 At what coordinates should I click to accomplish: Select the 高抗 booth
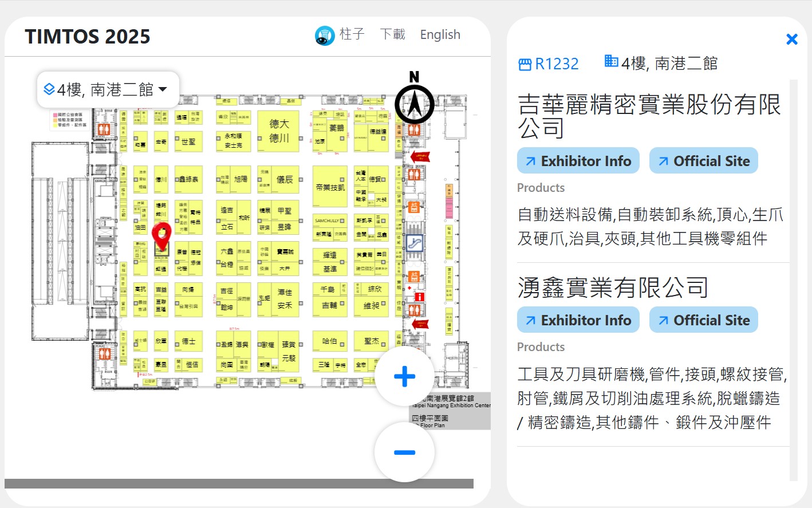140,290
